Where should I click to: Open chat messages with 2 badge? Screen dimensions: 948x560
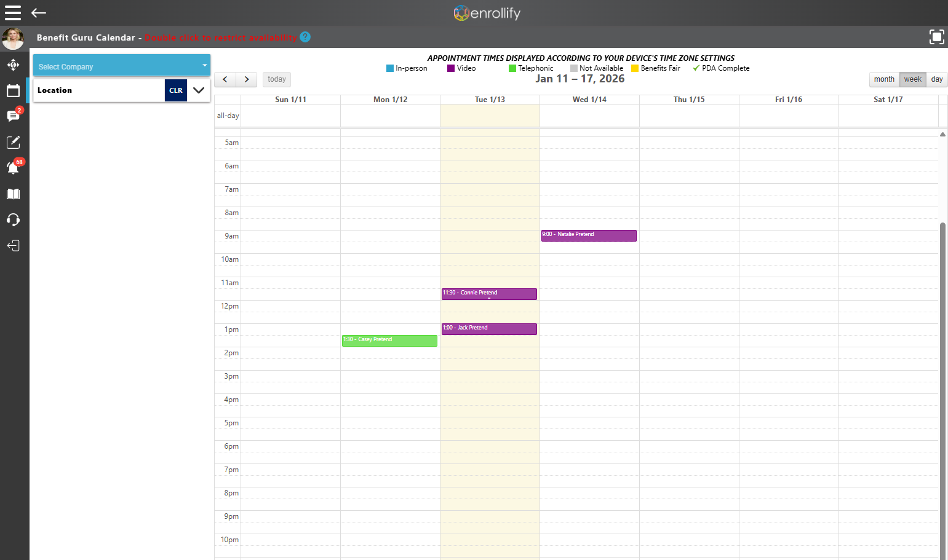pos(14,115)
